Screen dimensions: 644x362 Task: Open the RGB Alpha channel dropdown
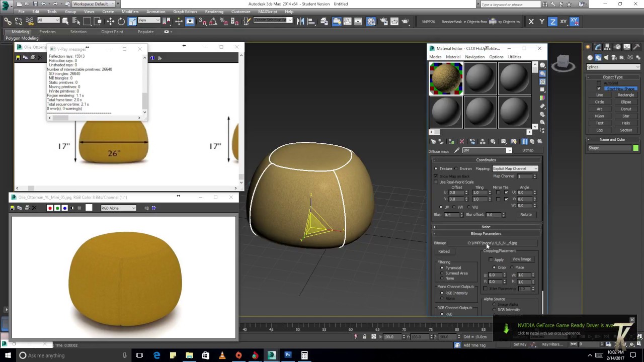coord(119,208)
